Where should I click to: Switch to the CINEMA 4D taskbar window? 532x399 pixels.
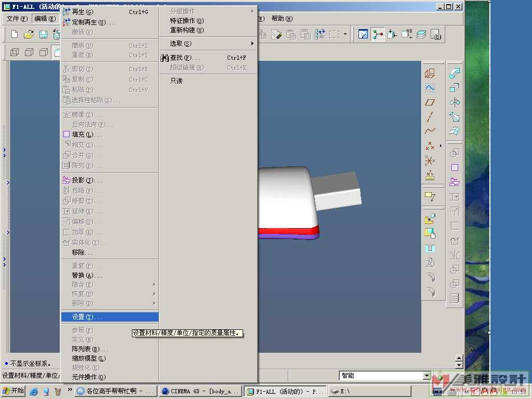tap(201, 391)
